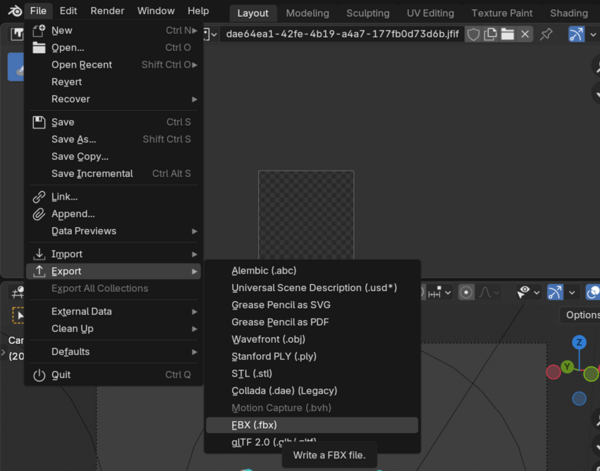The width and height of the screenshot is (600, 471).
Task: Open the visibility and selectability eye dropdown
Action: click(x=528, y=293)
